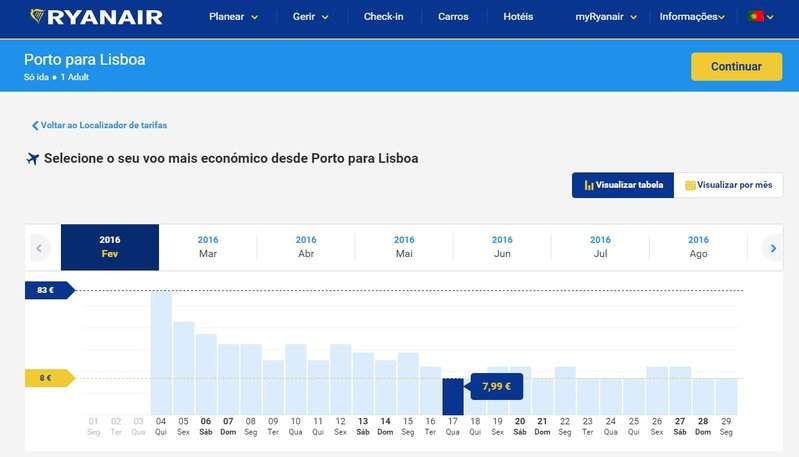Show previous months with left arrow
This screenshot has width=799, height=457.
(39, 248)
